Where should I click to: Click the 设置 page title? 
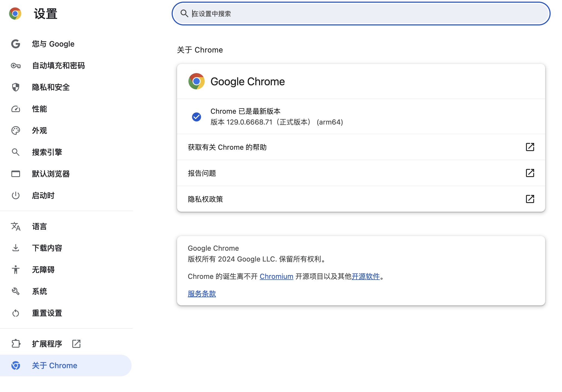pyautogui.click(x=45, y=14)
